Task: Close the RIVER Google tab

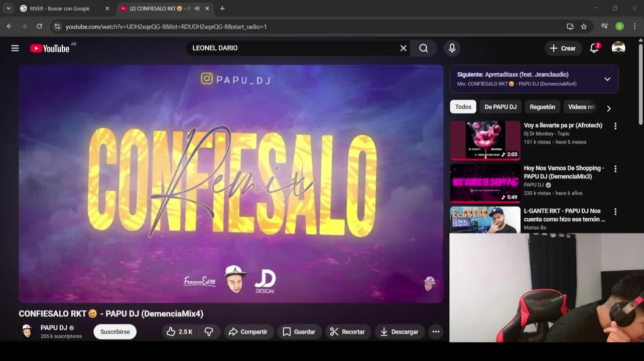Action: click(x=107, y=9)
